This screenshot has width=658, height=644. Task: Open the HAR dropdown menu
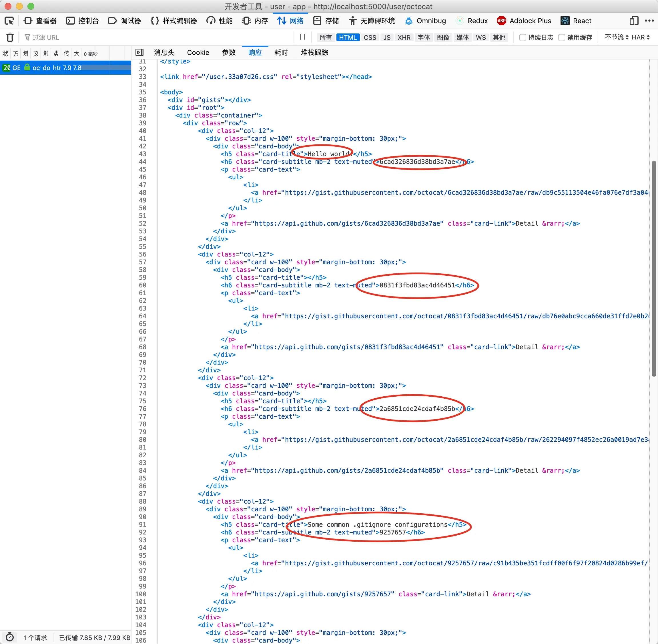tap(640, 37)
